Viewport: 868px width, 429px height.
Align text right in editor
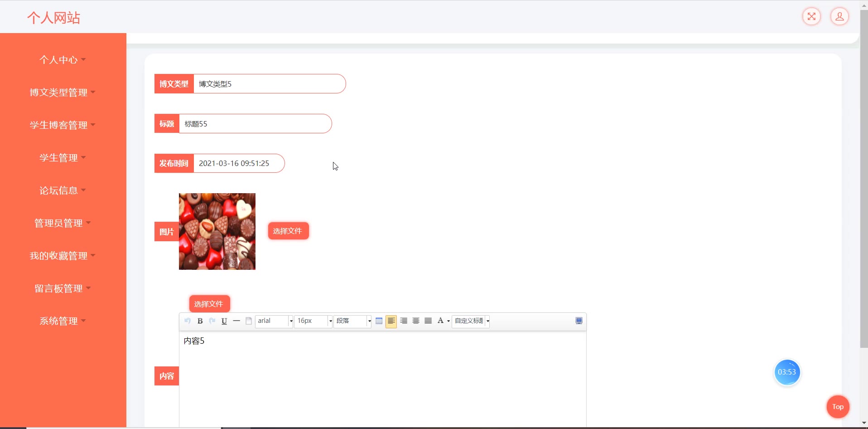pos(404,321)
